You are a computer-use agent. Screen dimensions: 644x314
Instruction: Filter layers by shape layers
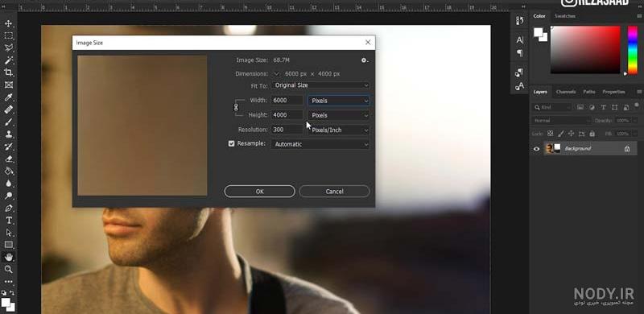(614, 107)
